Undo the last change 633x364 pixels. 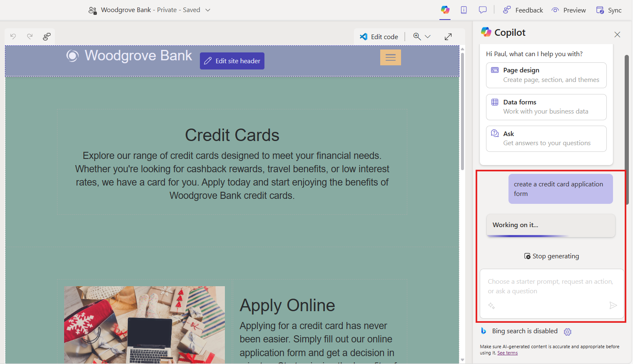point(13,37)
